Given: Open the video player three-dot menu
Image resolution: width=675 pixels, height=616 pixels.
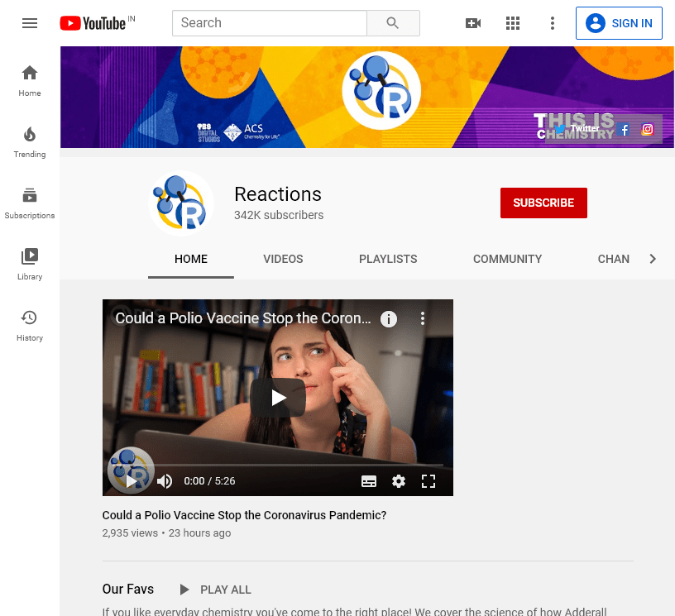Looking at the screenshot, I should pos(423,318).
